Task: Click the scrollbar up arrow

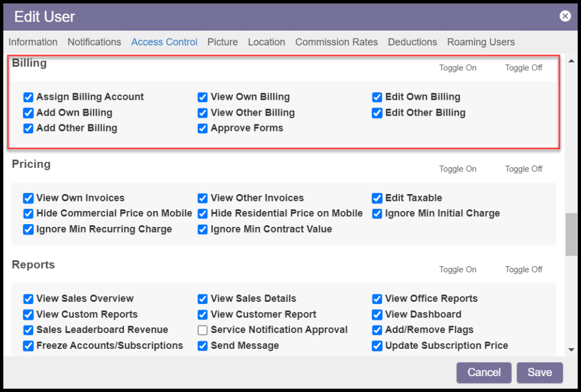Action: tap(571, 61)
